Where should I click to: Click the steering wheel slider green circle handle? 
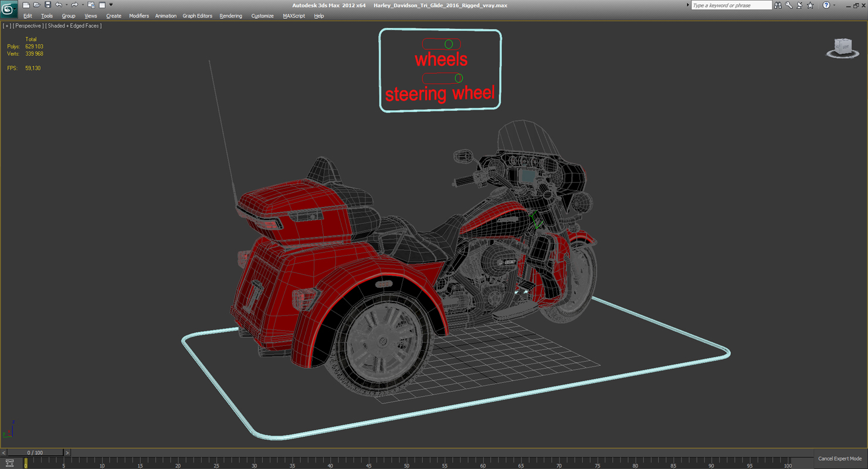click(x=459, y=78)
